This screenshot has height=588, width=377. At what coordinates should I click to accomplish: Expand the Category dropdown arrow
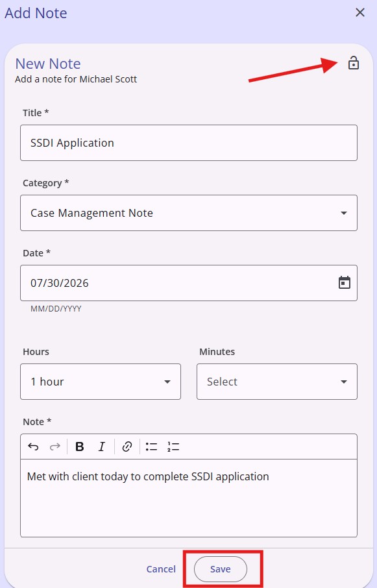[x=344, y=213]
